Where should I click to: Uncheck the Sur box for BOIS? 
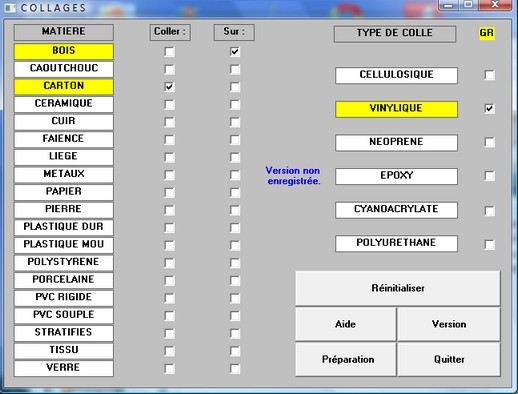point(235,52)
